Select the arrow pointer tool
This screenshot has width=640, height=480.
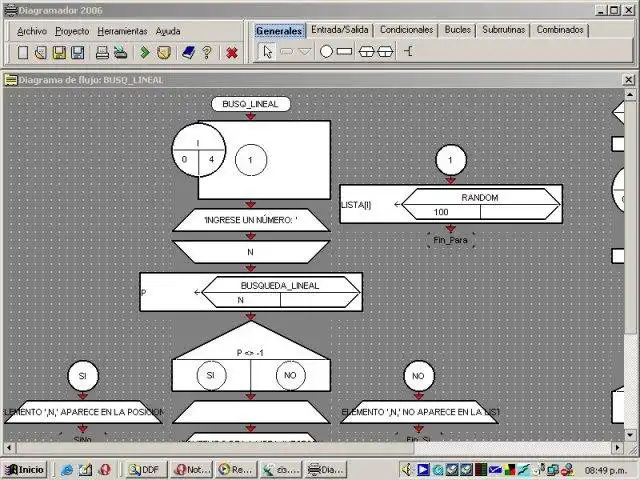point(268,52)
